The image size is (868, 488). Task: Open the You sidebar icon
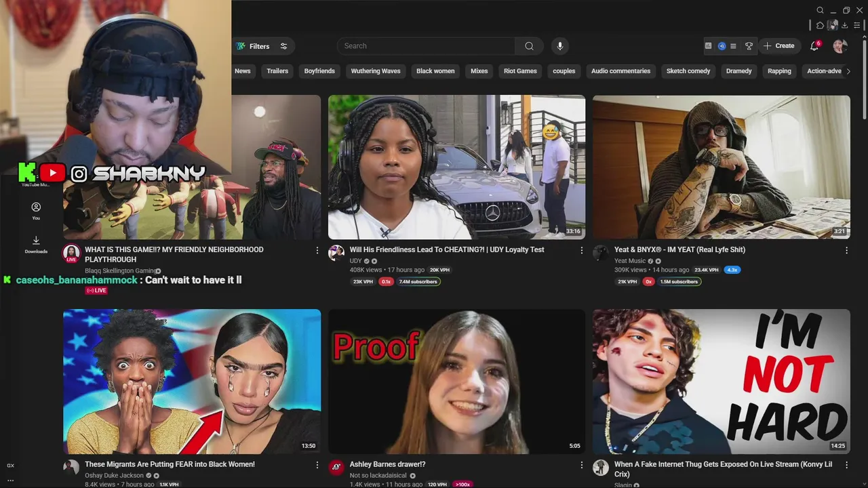coord(36,210)
